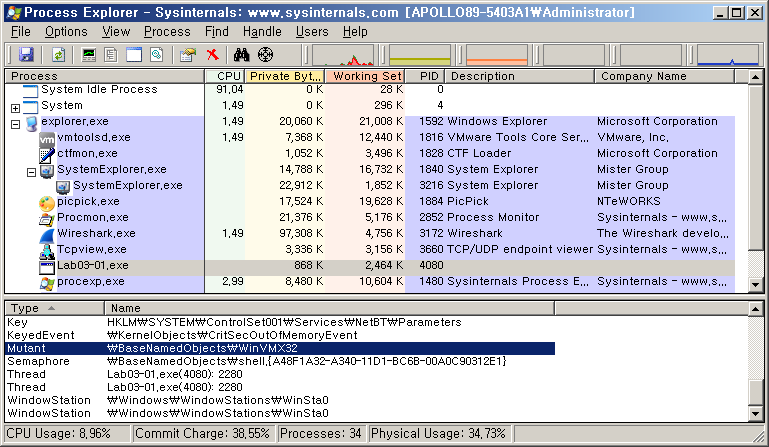
Task: Select the Lab03-01.exe process row
Action: [92, 266]
